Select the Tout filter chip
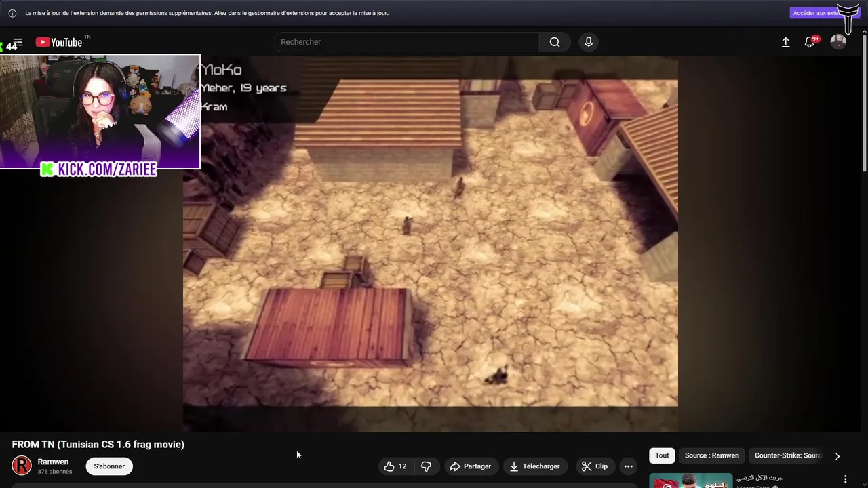This screenshot has width=868, height=488. pyautogui.click(x=662, y=455)
